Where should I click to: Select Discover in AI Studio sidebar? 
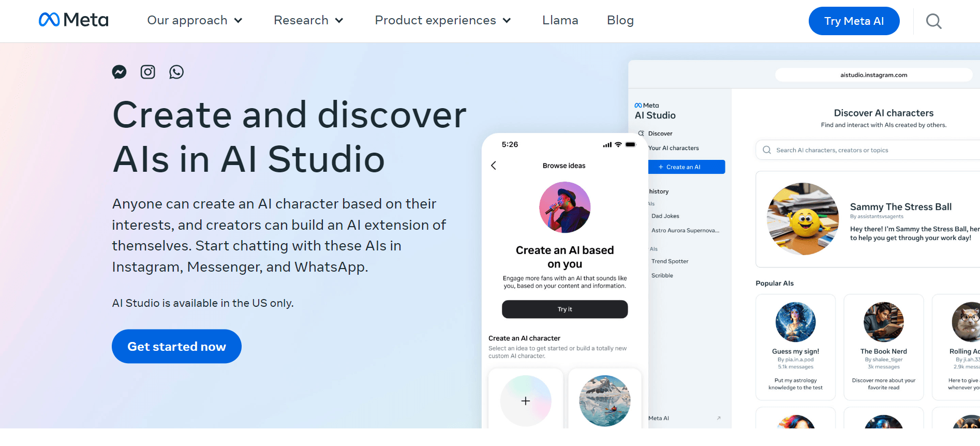point(660,133)
